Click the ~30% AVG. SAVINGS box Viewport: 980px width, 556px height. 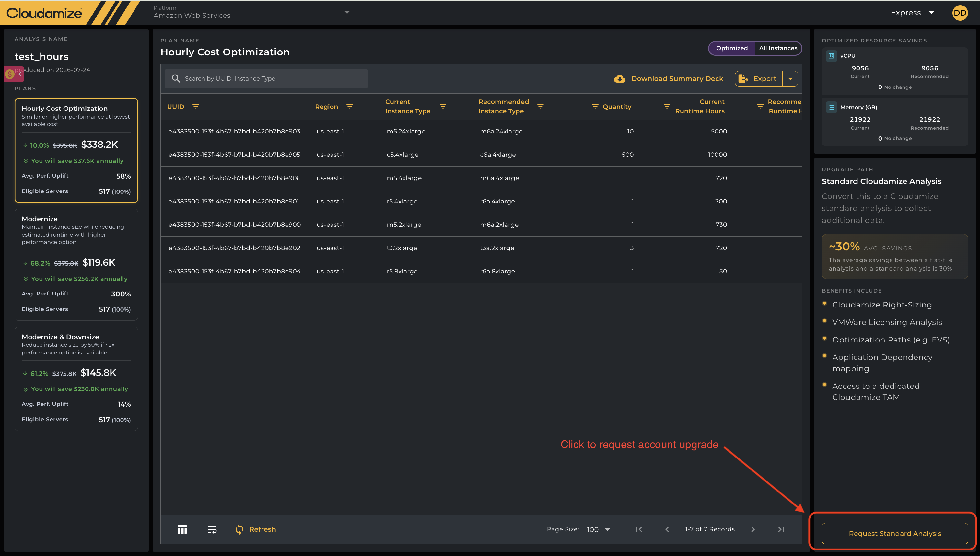coord(894,257)
